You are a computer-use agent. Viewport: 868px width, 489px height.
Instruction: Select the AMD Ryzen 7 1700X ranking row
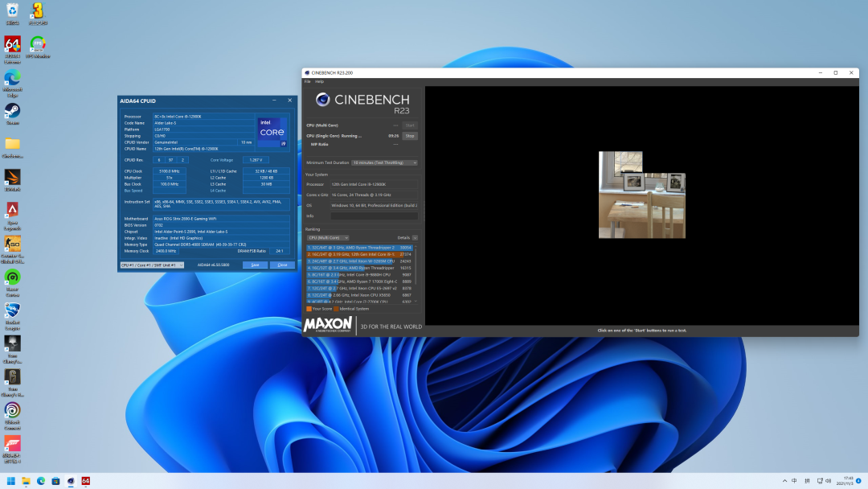pos(360,281)
